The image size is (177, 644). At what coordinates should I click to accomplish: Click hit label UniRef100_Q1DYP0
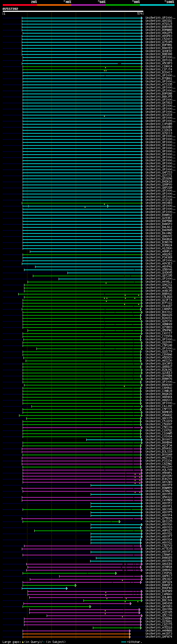point(159,342)
